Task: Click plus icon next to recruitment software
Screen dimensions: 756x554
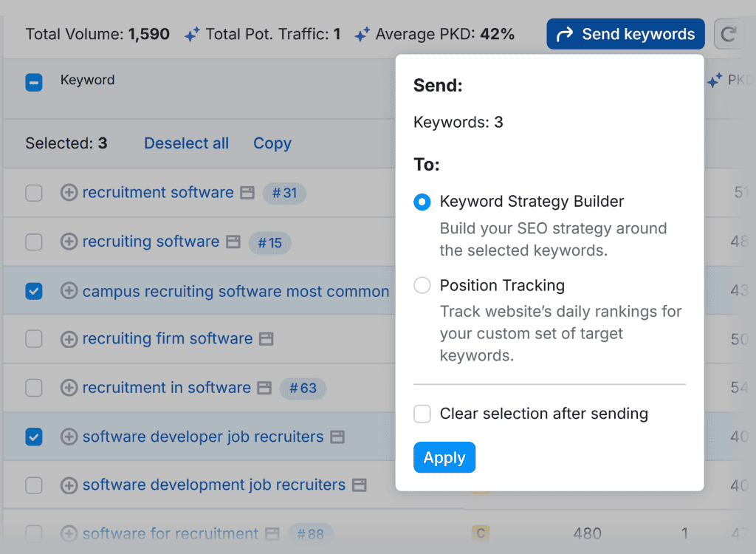Action: click(69, 193)
